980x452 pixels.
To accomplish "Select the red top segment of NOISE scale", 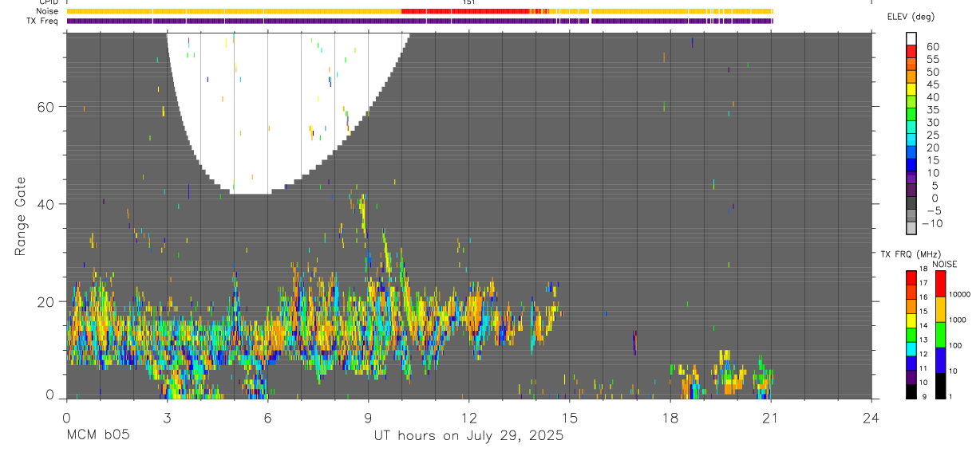I will 940,285.
